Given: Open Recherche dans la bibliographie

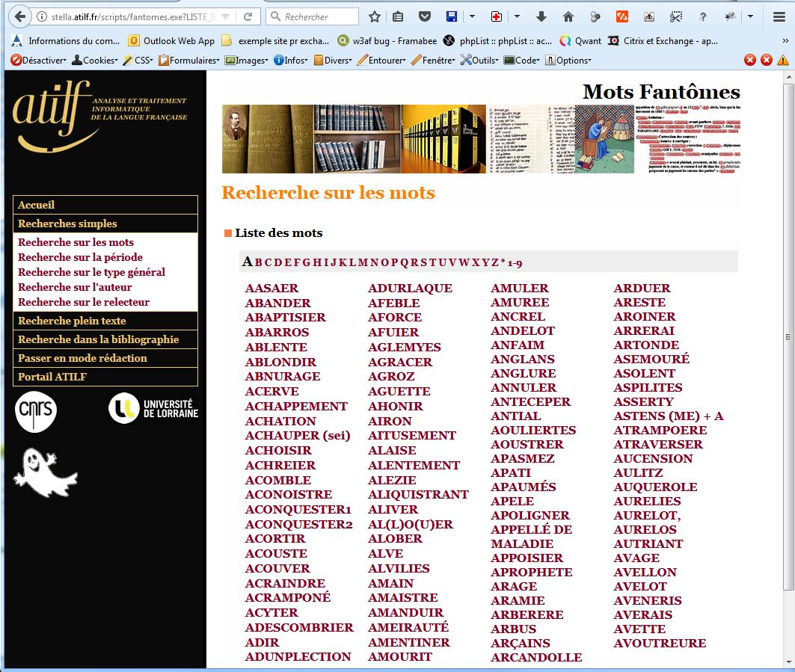Looking at the screenshot, I should point(105,339).
